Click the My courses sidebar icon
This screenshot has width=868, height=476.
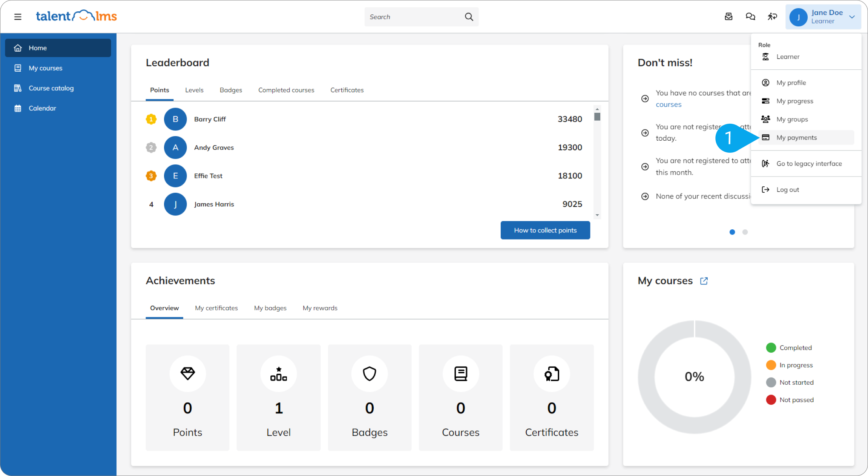coord(18,68)
